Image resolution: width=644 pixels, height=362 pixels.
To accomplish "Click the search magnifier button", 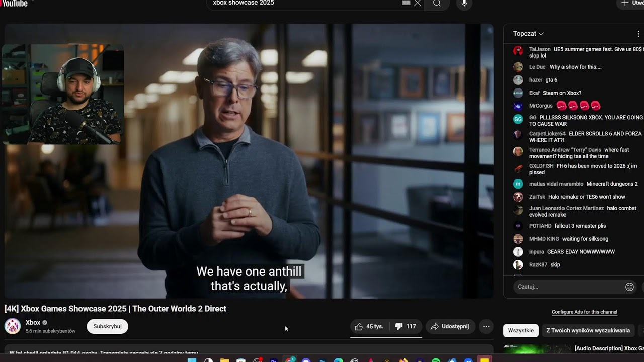I will pyautogui.click(x=437, y=4).
